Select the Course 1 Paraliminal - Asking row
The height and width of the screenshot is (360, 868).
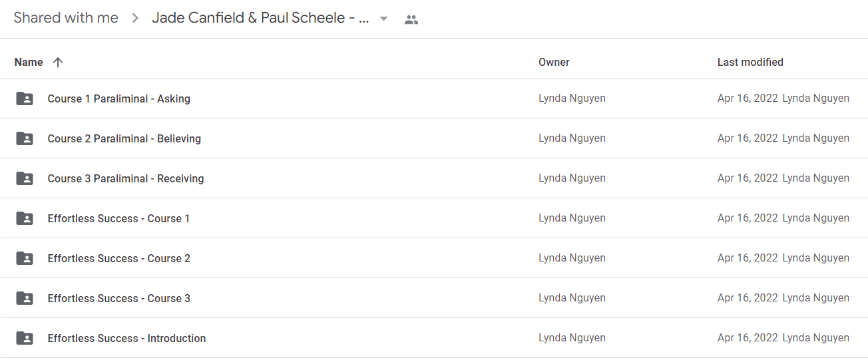pyautogui.click(x=434, y=98)
